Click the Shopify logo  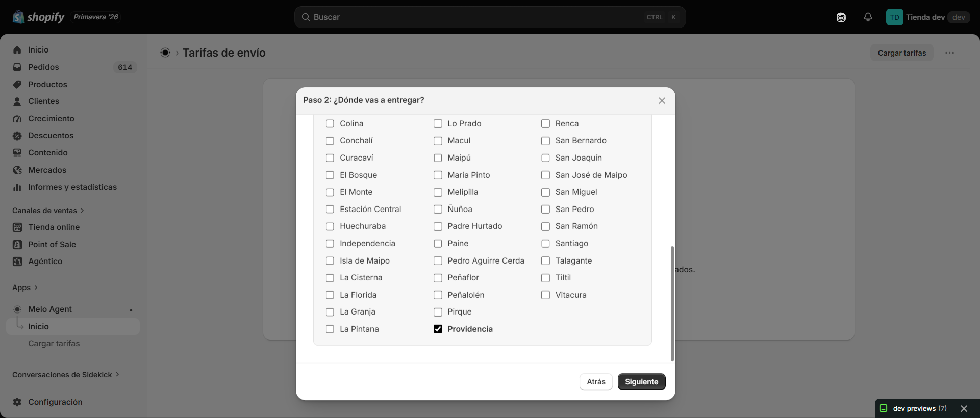click(39, 17)
